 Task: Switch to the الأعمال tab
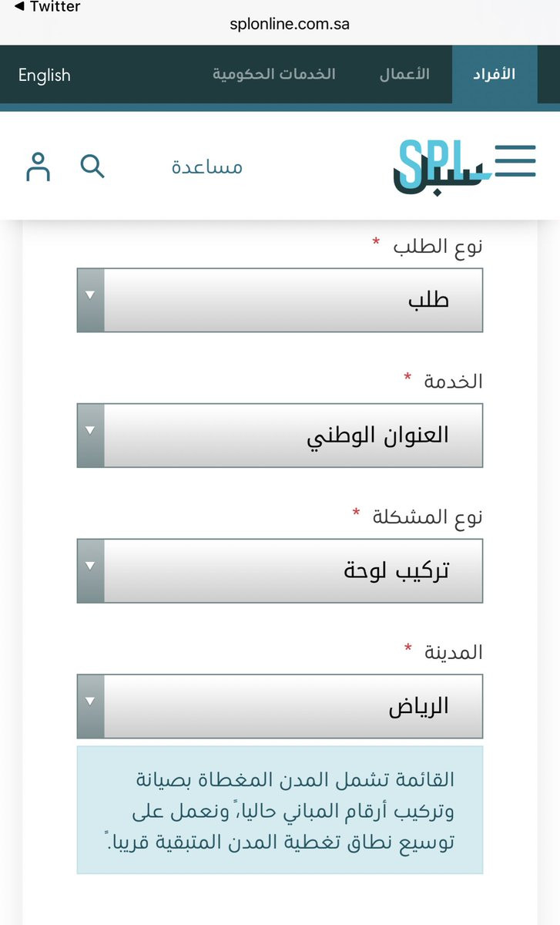pyautogui.click(x=404, y=75)
